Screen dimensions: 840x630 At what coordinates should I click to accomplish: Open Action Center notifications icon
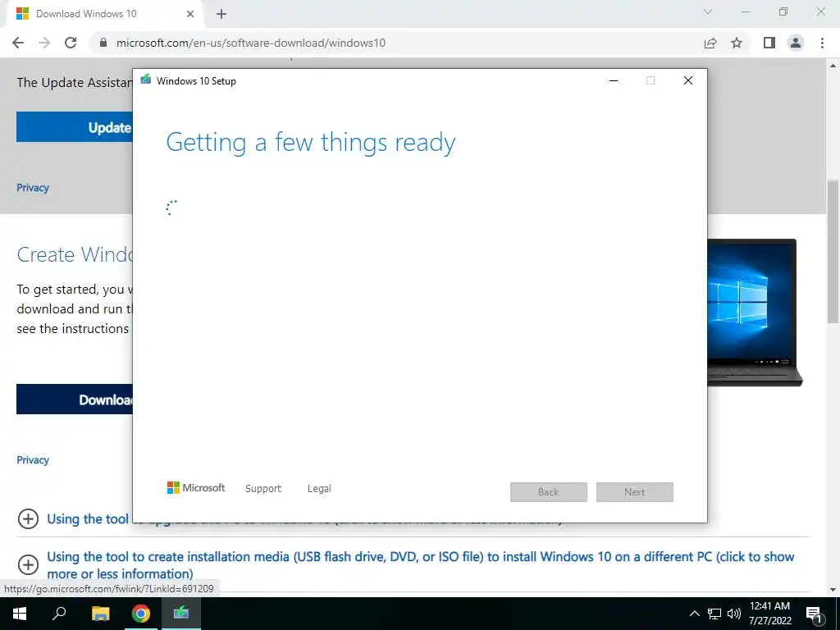click(x=815, y=614)
